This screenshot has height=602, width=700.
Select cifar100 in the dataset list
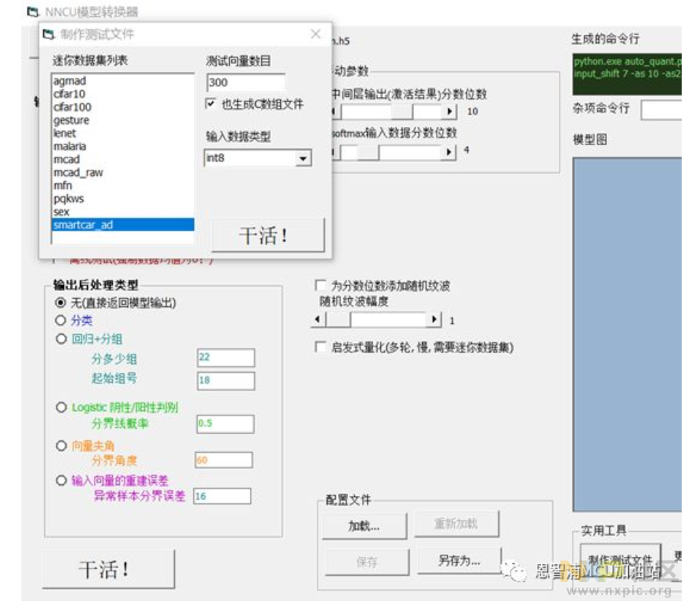[73, 107]
